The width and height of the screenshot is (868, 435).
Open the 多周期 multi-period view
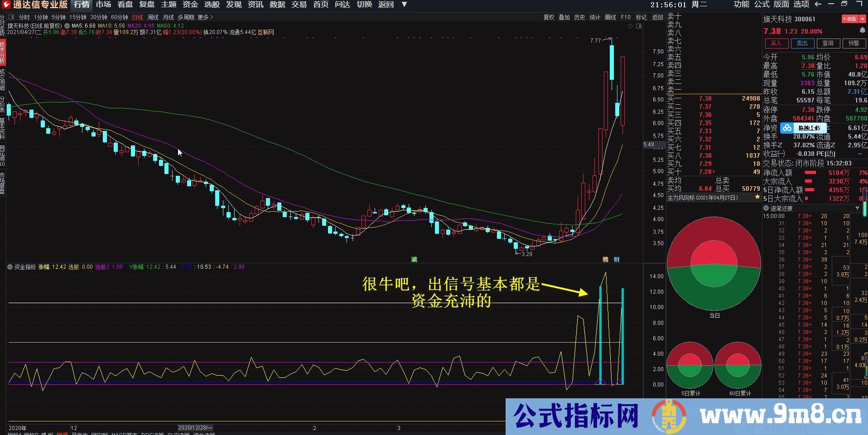point(186,17)
